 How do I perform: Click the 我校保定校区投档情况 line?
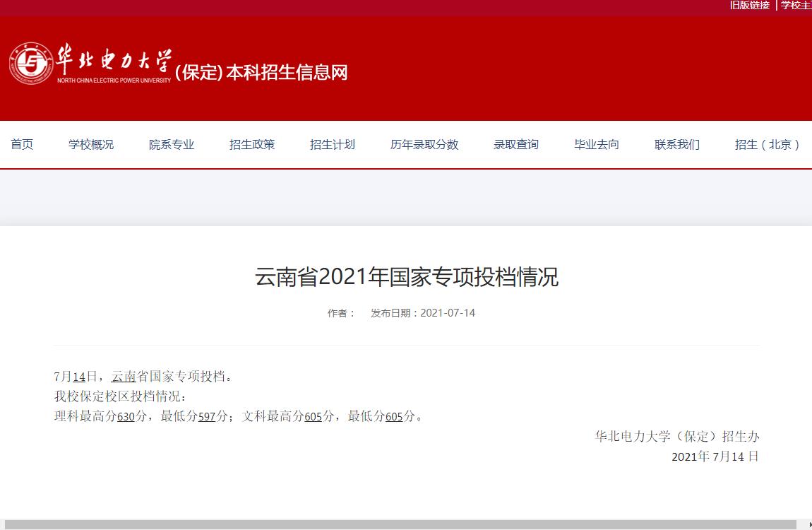coord(120,396)
